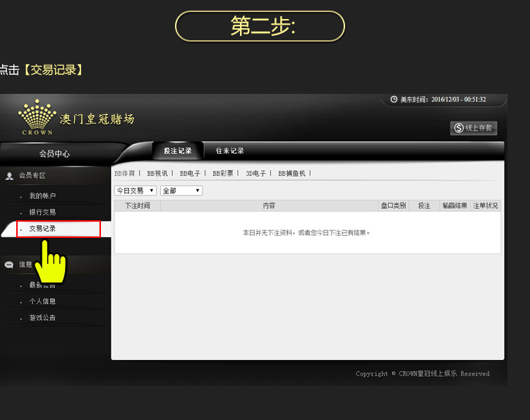Open 个人信息 in the sidebar
530x420 pixels.
point(42,301)
